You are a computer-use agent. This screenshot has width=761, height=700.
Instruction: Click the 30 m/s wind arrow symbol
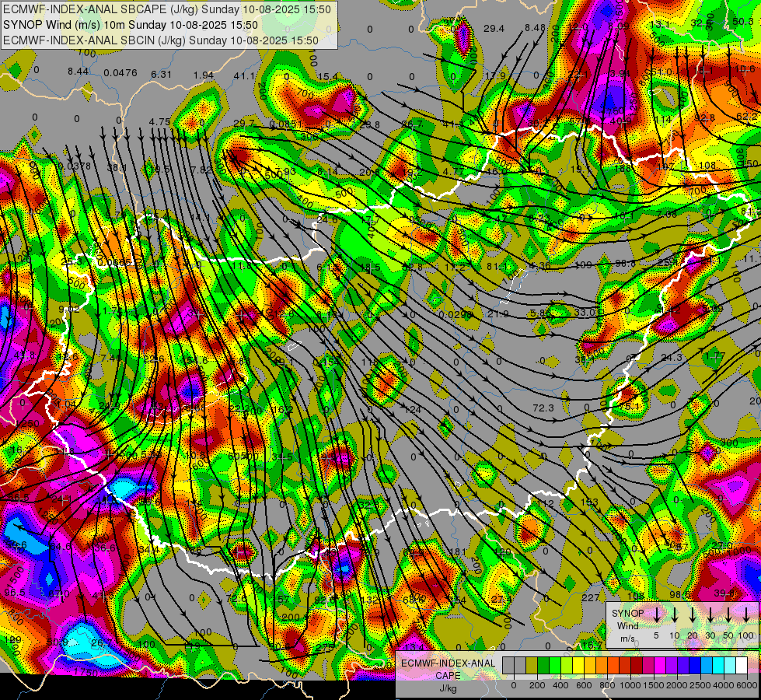(710, 614)
